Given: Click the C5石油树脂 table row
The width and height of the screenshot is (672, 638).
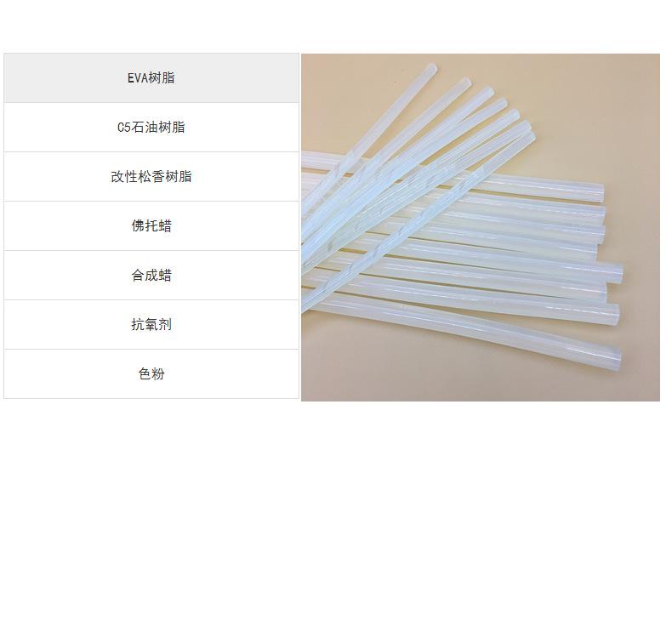Looking at the screenshot, I should (151, 128).
